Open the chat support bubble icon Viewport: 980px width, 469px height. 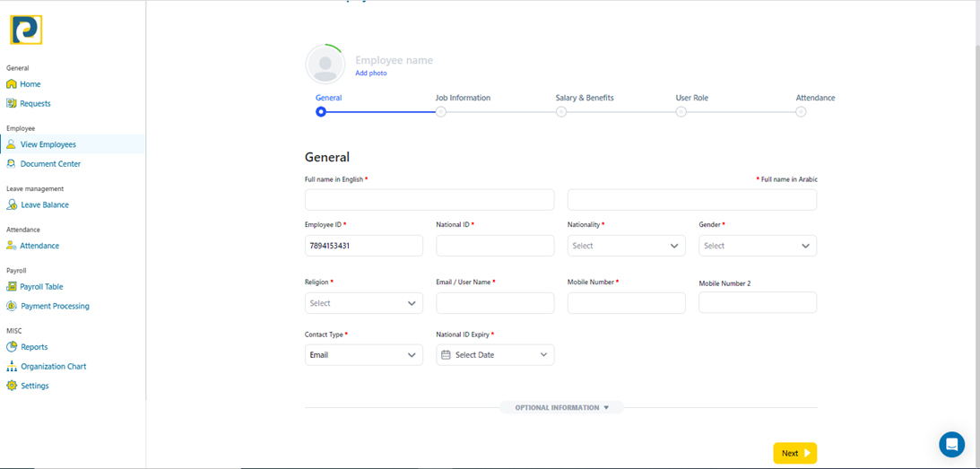(x=951, y=444)
